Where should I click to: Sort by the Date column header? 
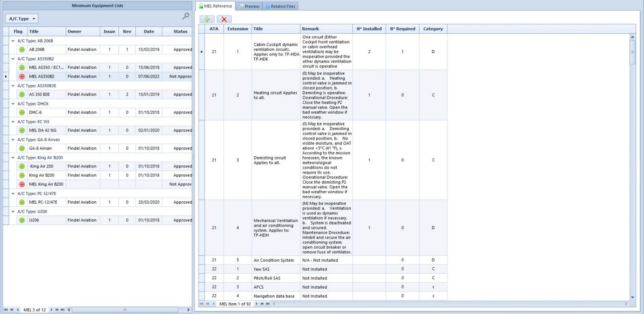click(x=149, y=31)
